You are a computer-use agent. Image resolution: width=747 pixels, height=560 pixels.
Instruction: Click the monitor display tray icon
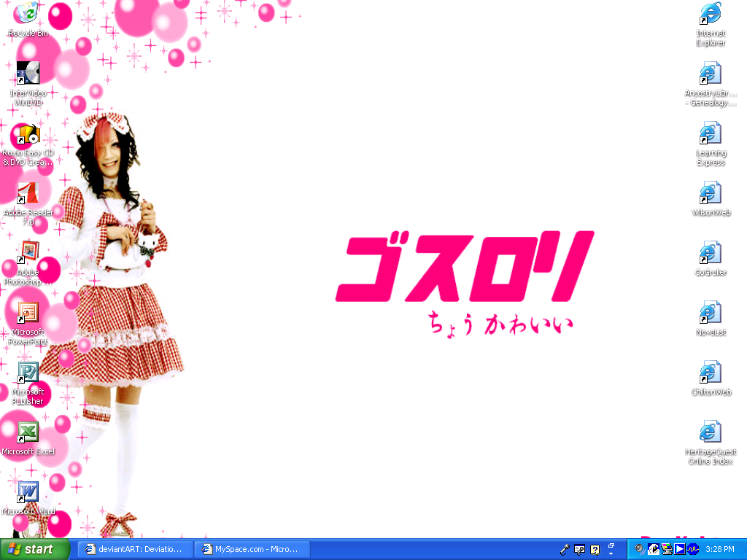[x=667, y=550]
